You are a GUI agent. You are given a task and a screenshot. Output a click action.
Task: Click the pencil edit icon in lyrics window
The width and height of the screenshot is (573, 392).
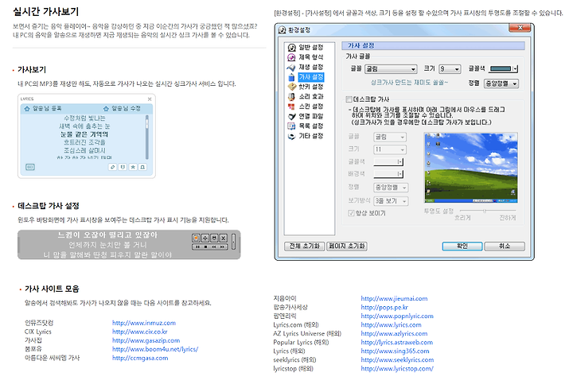[112, 167]
